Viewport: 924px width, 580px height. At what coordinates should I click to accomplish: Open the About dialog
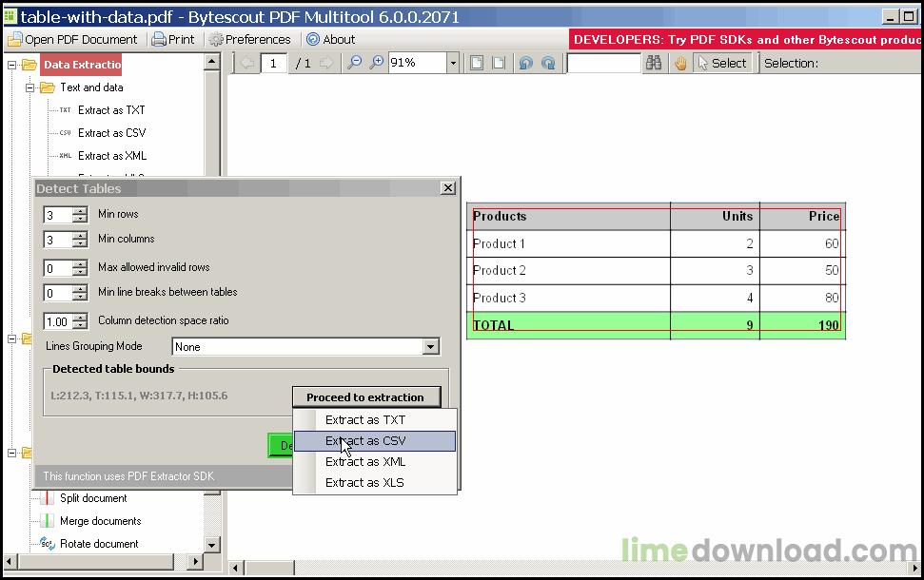[x=330, y=39]
